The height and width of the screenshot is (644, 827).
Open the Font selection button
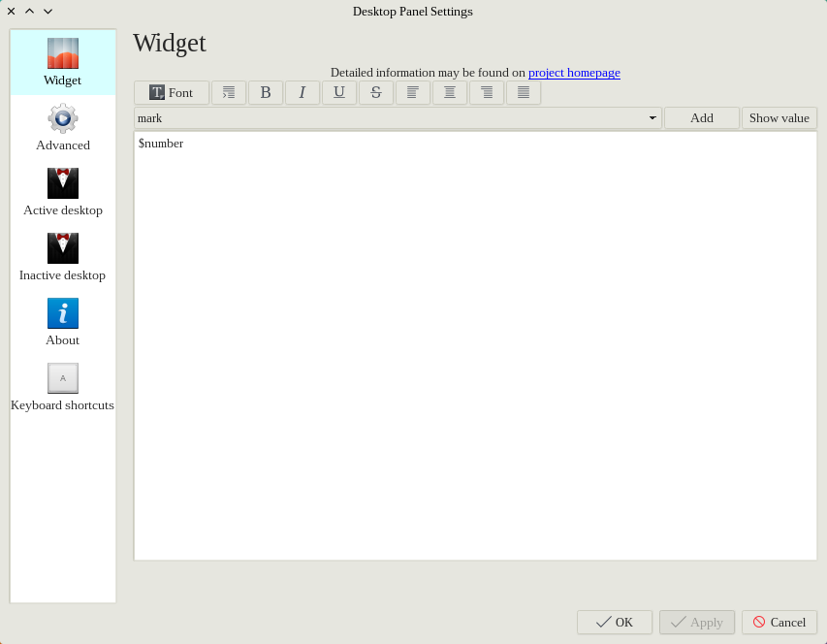pos(172,93)
